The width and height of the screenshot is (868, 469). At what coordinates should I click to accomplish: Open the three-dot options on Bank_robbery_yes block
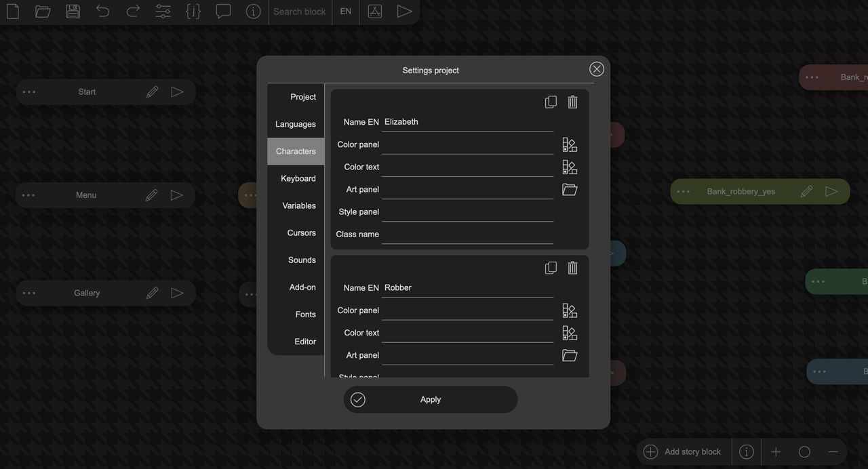(684, 192)
